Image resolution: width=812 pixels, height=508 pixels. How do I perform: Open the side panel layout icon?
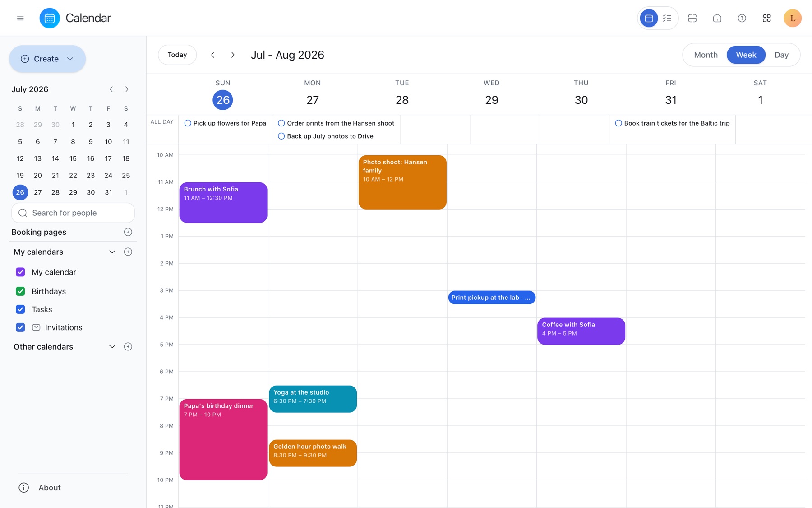pos(692,18)
